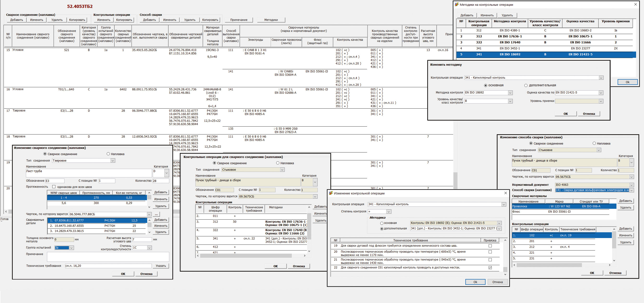The width and height of the screenshot is (644, 303).
Task: Select the 'основная' method radio in the control operation dialog
Action: (x=382, y=223)
